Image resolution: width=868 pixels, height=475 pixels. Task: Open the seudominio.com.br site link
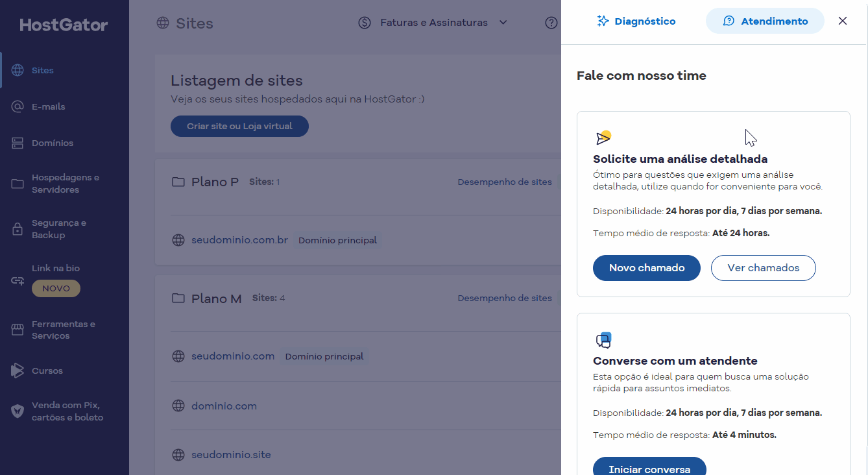click(239, 240)
